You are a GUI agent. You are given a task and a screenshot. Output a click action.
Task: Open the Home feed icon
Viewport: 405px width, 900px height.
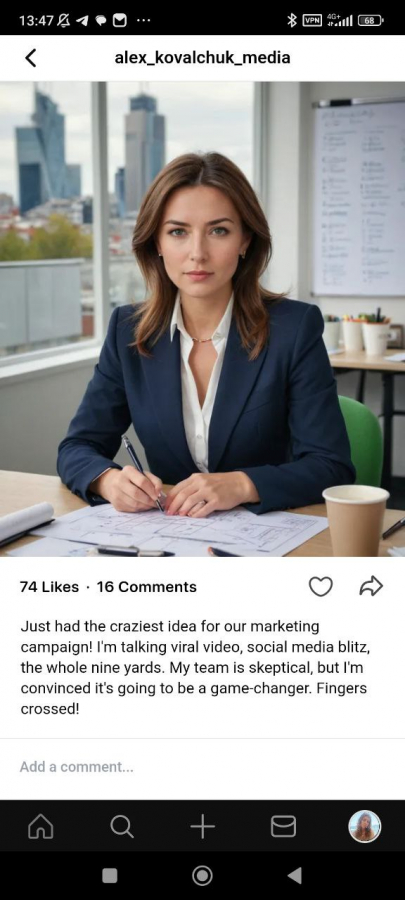click(41, 827)
